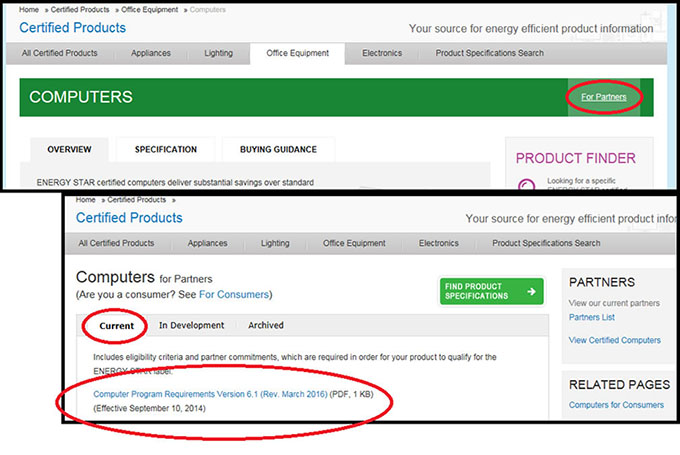
Task: Click the Find Product Specifications button
Action: tap(491, 291)
